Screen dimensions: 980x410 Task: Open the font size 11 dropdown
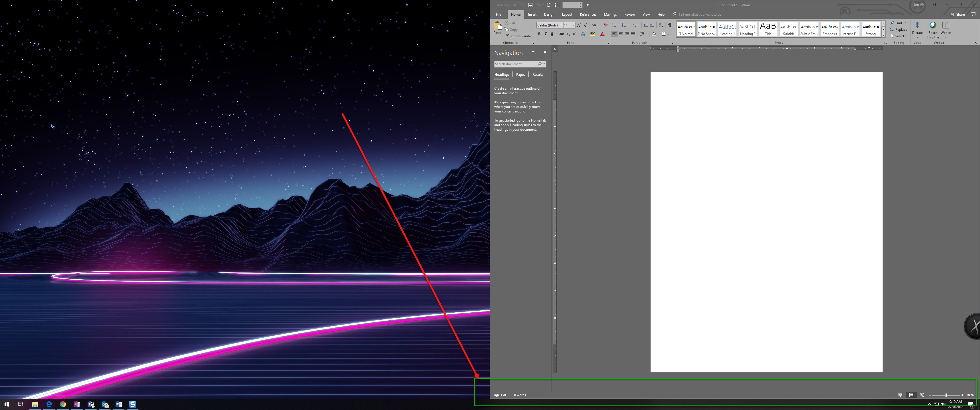tap(573, 25)
